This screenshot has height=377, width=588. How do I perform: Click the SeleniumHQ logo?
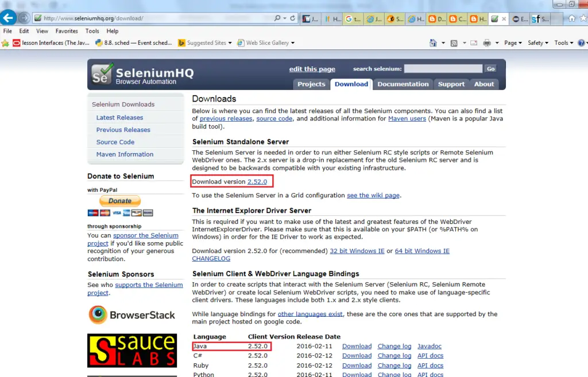click(x=142, y=75)
